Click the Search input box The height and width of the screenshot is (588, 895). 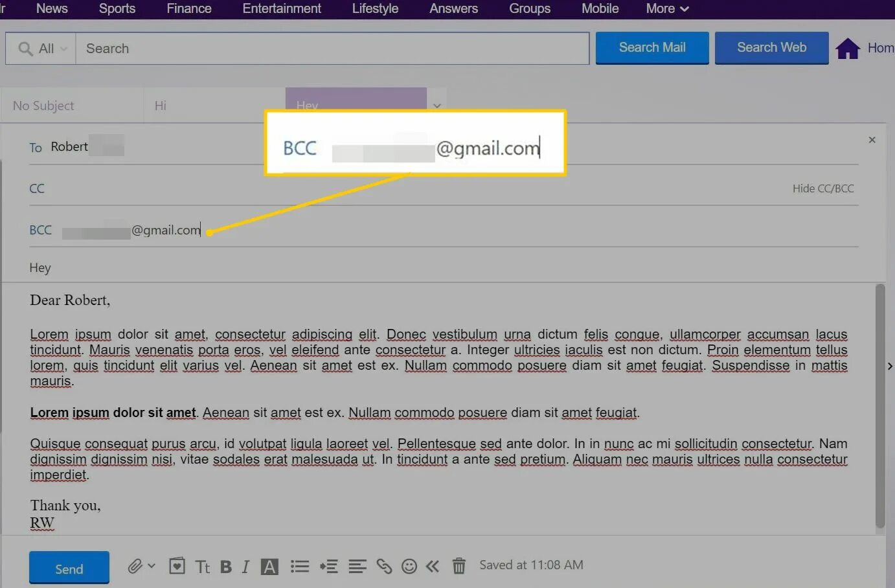click(332, 49)
